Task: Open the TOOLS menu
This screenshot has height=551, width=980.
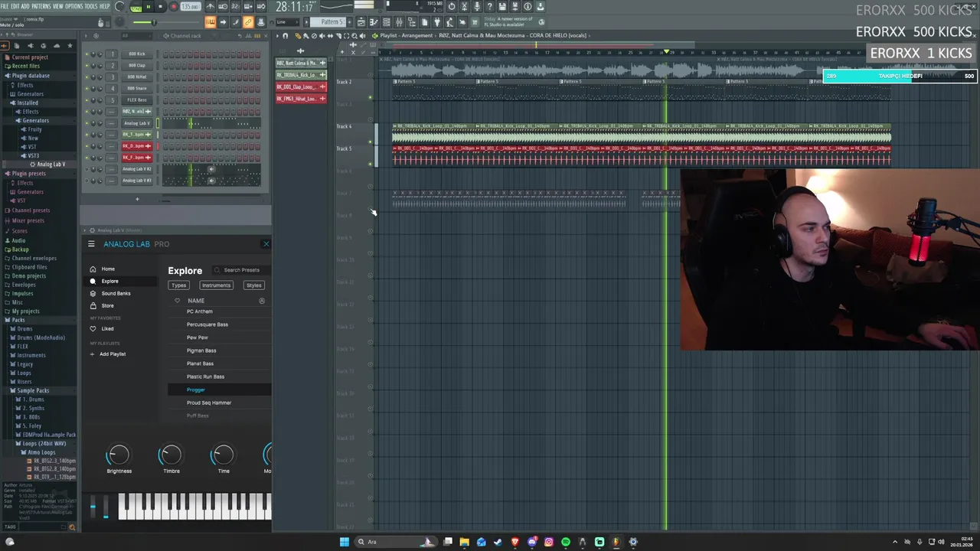Action: pos(91,6)
